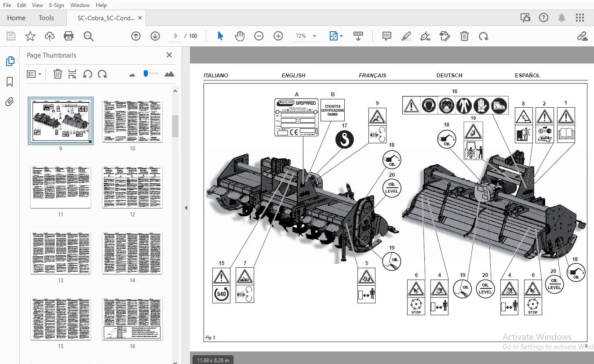The width and height of the screenshot is (594, 364).
Task: Open the Edit menu
Action: (21, 5)
